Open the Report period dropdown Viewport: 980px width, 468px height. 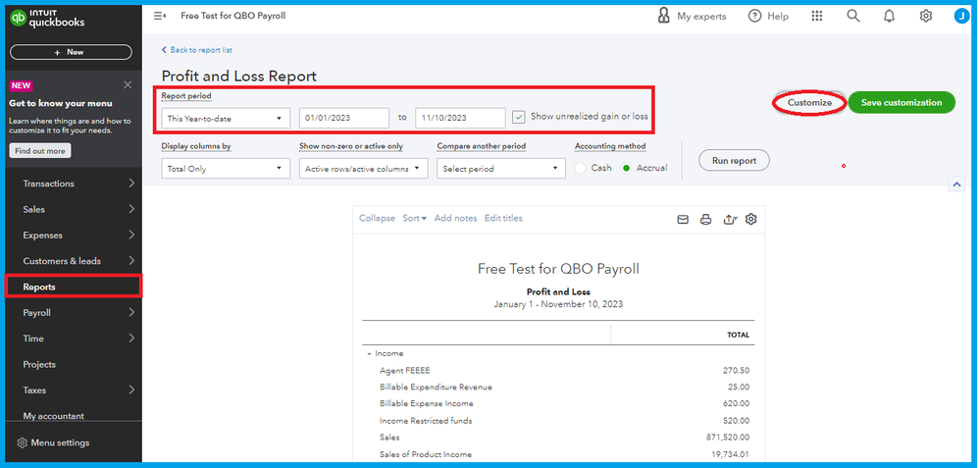(226, 118)
